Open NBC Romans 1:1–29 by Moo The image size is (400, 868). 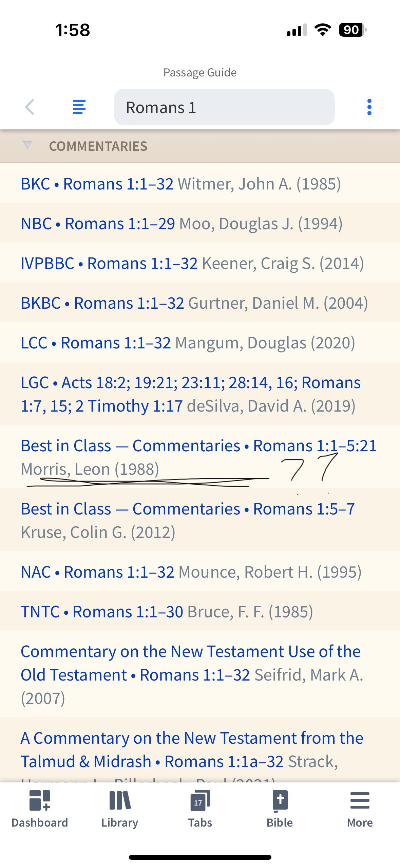pos(200,223)
